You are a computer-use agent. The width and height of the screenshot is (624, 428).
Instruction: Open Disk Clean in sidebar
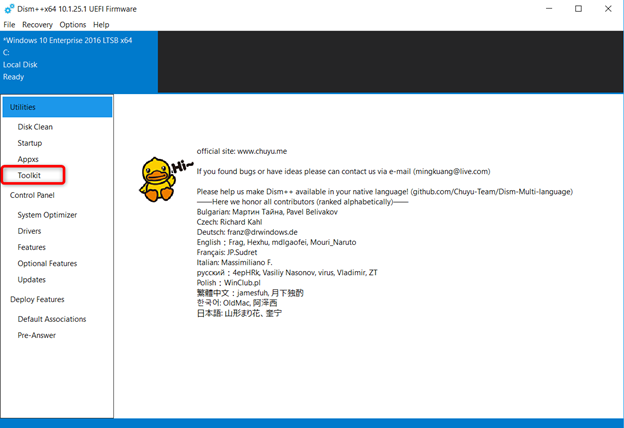[x=35, y=127]
